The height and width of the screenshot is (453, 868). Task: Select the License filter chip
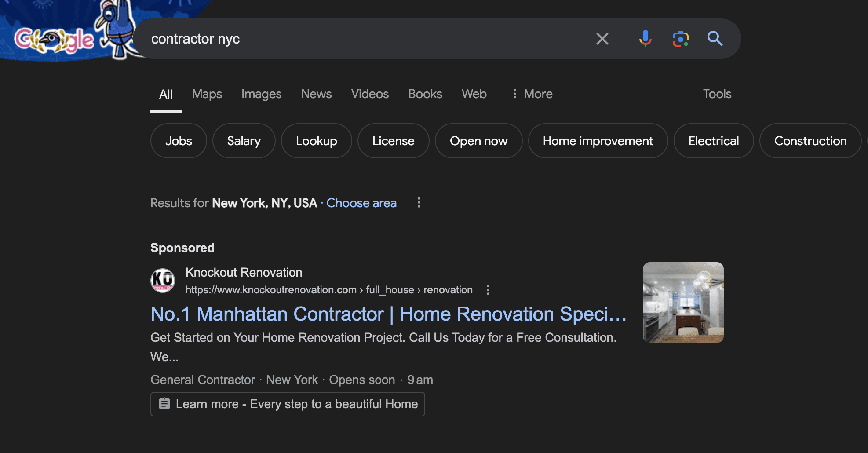coord(393,141)
